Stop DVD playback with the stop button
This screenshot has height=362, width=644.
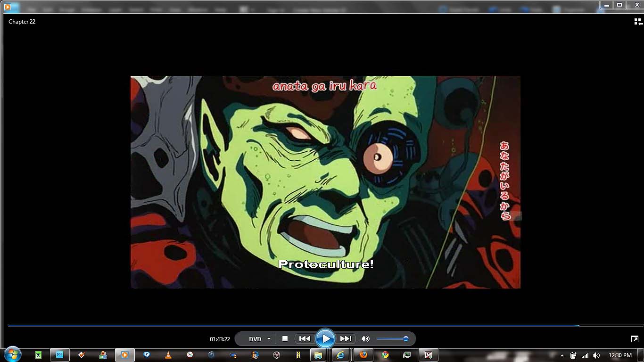(285, 338)
